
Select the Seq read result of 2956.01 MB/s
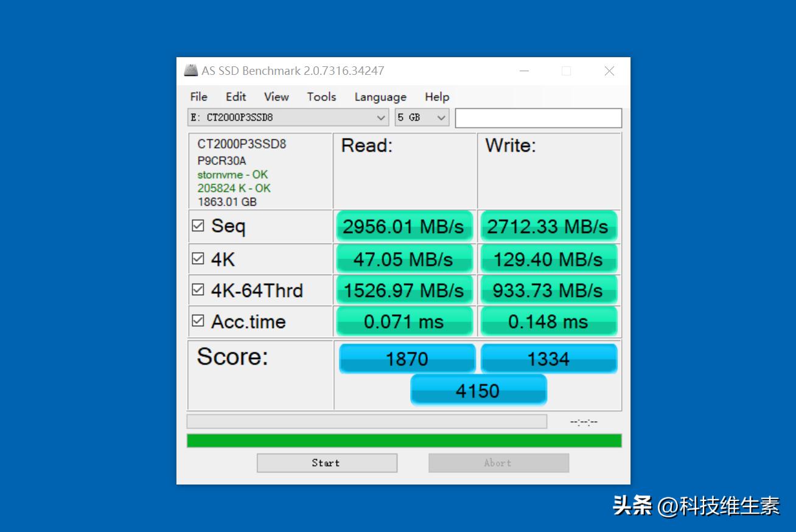[404, 226]
